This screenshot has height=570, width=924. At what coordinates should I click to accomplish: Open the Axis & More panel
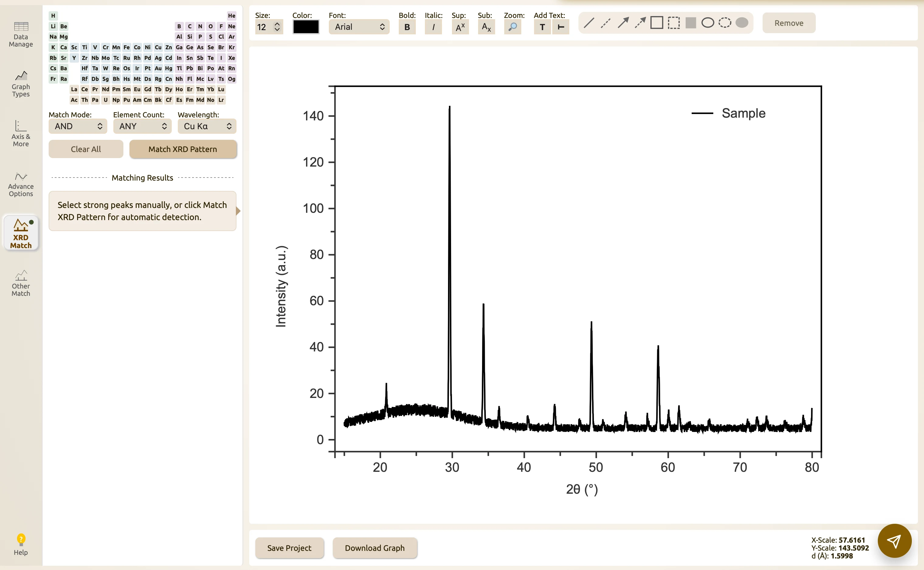pos(21,134)
